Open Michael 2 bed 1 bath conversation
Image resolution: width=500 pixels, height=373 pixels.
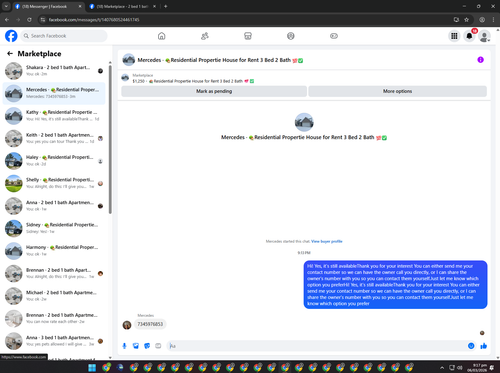tap(54, 296)
